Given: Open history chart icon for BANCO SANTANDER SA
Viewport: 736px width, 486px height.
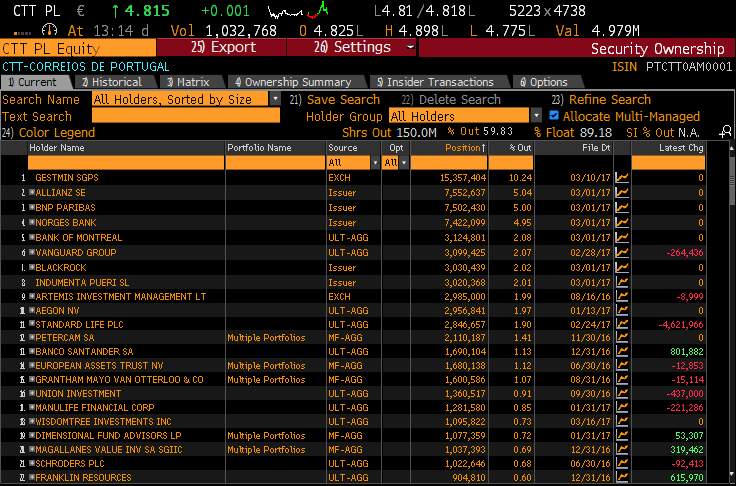Looking at the screenshot, I should tap(622, 352).
